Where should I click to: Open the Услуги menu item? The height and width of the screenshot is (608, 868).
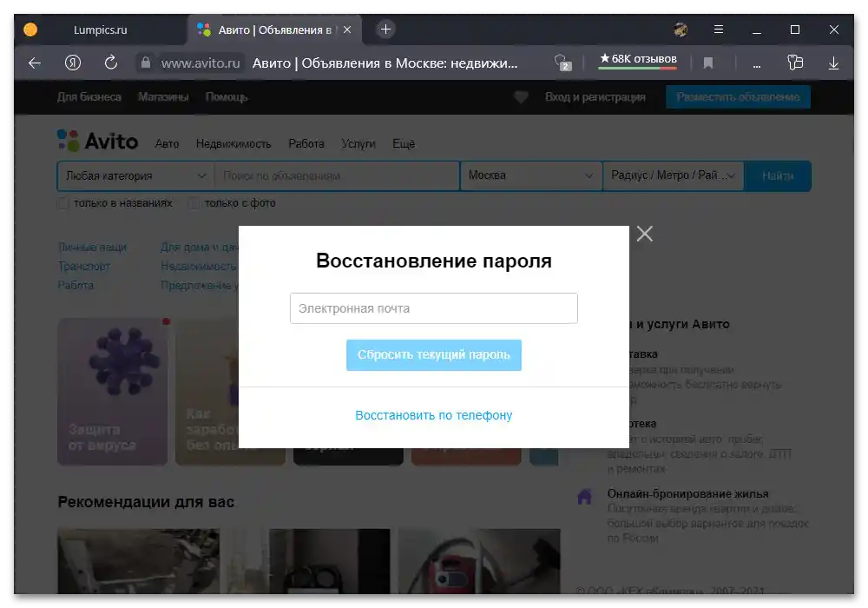click(358, 144)
